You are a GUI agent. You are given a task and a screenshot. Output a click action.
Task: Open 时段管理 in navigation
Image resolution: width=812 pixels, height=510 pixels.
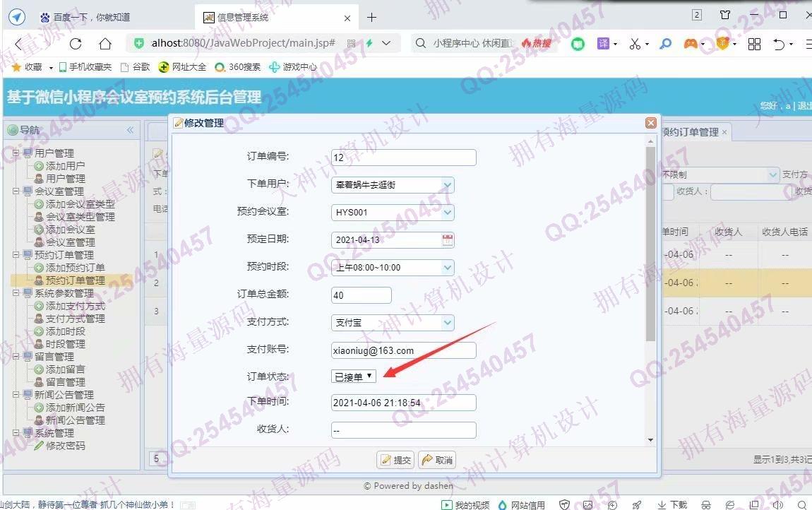coord(59,343)
